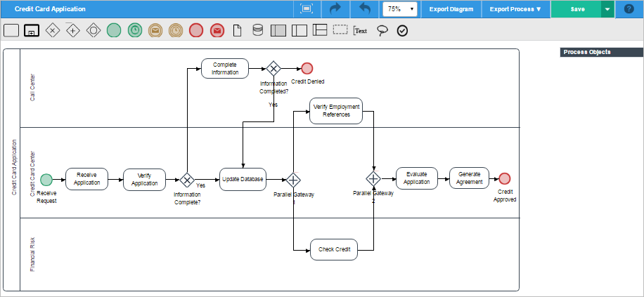The width and height of the screenshot is (644, 297).
Task: Pick the Parallel Gateway palette icon
Action: pyautogui.click(x=72, y=30)
